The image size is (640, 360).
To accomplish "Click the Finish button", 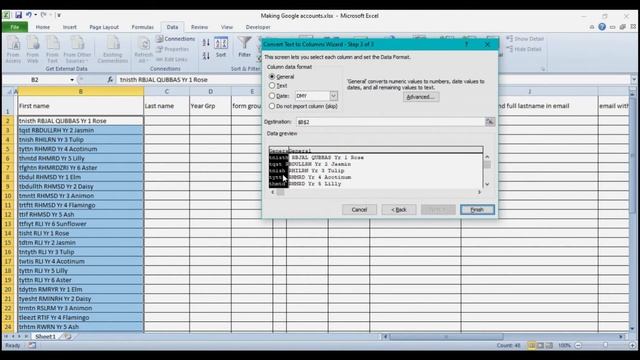I will pyautogui.click(x=477, y=210).
